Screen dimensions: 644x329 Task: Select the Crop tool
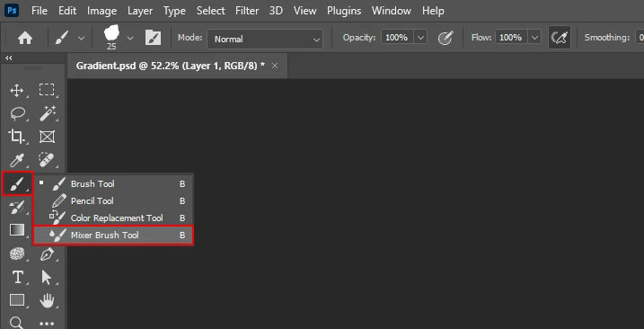pos(16,137)
